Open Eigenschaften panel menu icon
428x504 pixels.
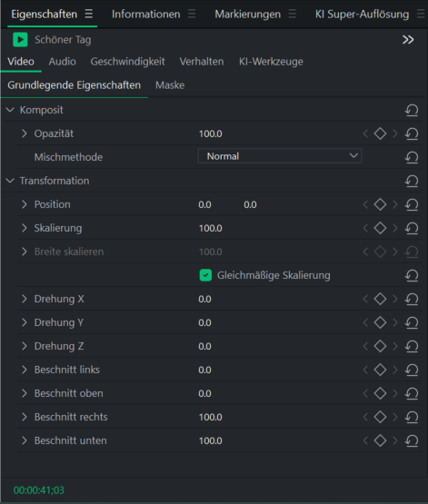click(x=89, y=14)
